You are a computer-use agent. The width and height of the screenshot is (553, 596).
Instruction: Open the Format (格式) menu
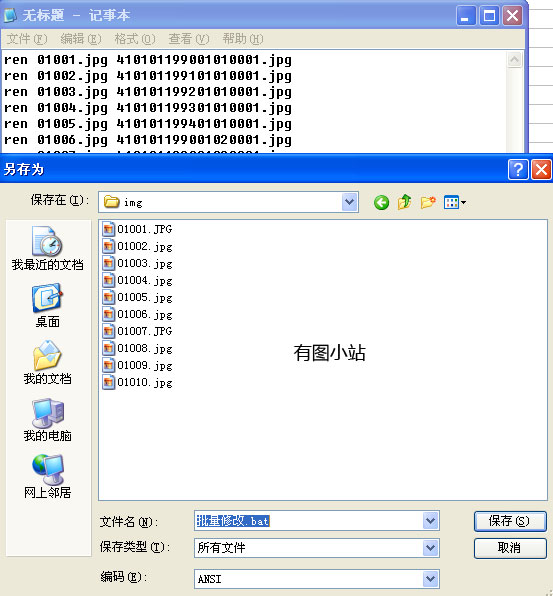[x=135, y=39]
